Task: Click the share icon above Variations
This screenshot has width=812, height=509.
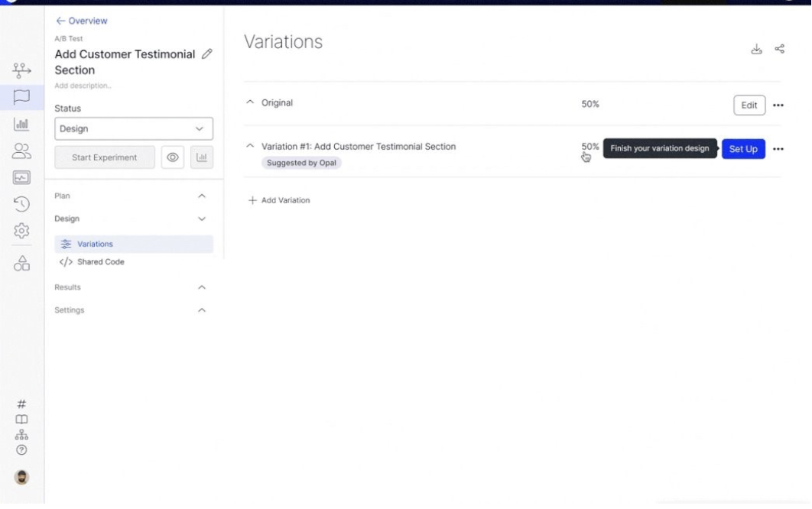Action: click(779, 47)
